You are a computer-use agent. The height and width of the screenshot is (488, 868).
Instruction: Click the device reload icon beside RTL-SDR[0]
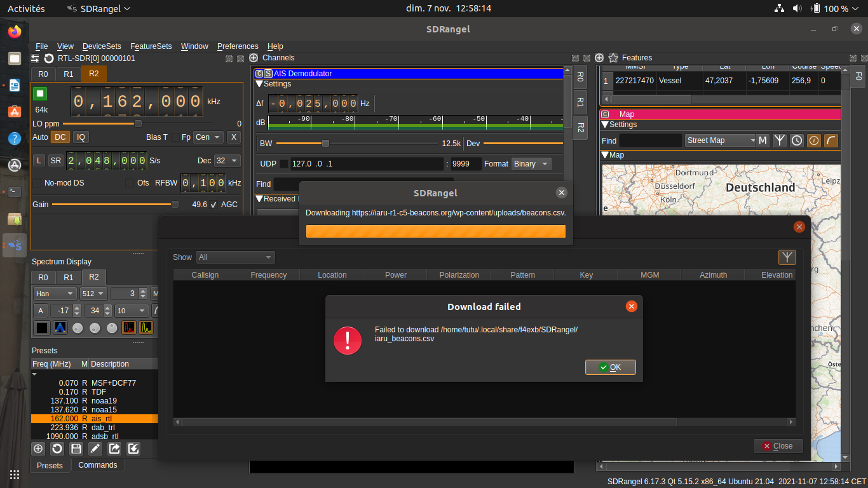pyautogui.click(x=49, y=58)
